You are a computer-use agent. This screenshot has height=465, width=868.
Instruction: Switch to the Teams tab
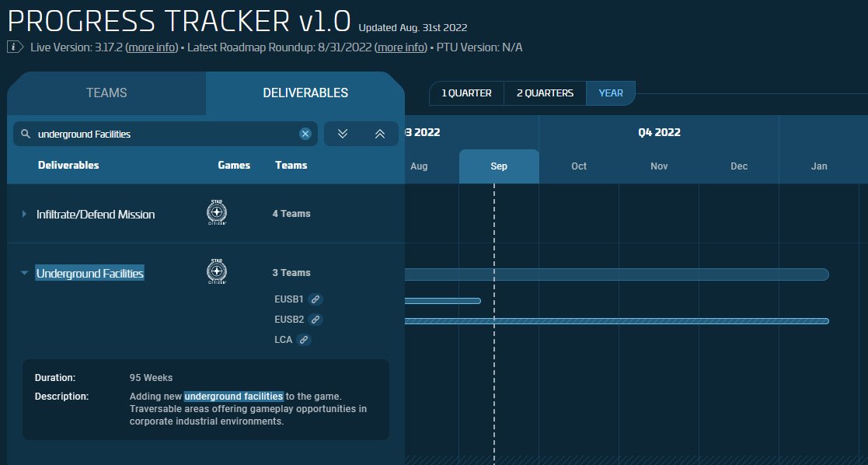(x=106, y=93)
